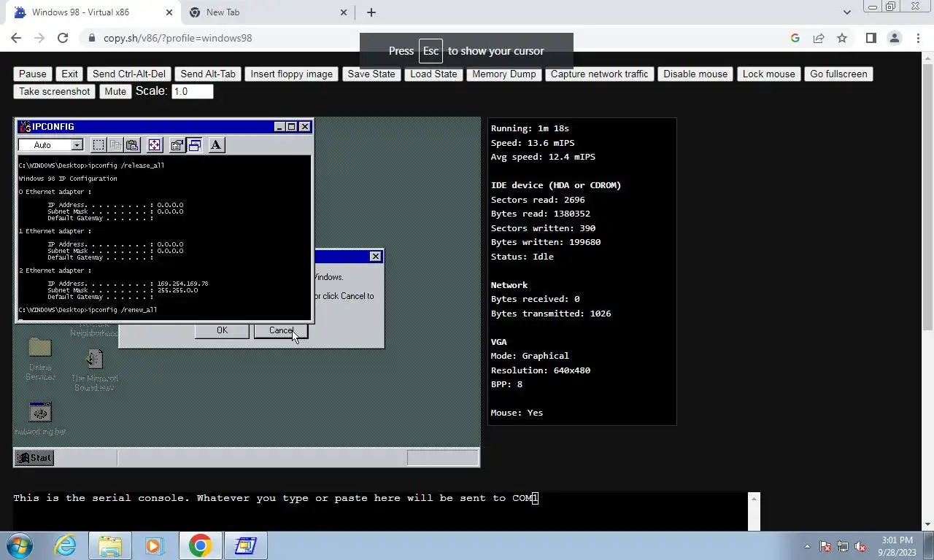
Task: Open the Action Center flag icon
Action: pyautogui.click(x=825, y=546)
